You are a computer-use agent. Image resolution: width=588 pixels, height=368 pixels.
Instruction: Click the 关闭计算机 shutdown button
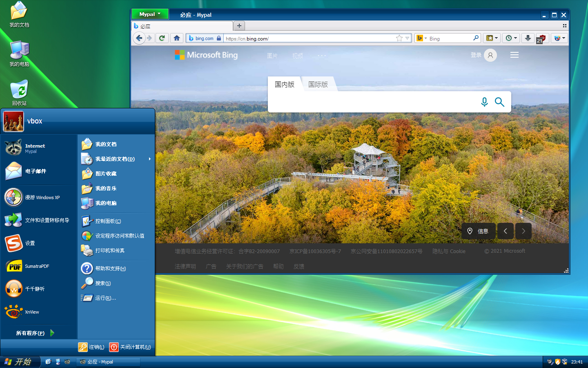tap(130, 347)
